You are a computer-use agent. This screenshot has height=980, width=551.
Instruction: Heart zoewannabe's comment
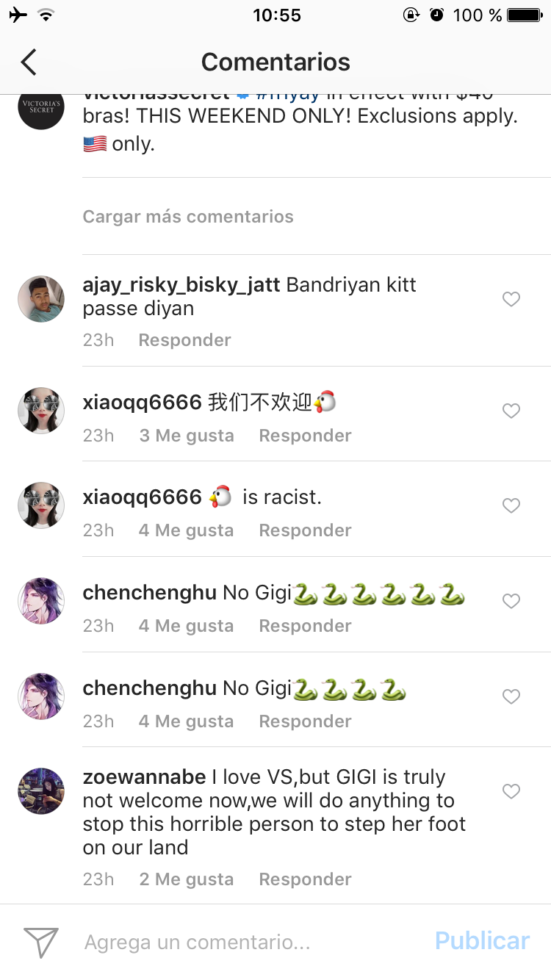(x=511, y=791)
